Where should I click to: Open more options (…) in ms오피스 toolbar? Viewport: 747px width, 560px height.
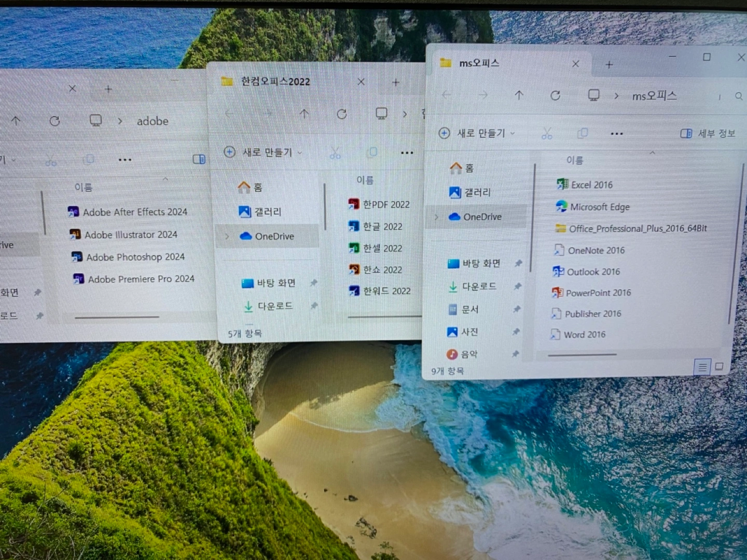[617, 134]
